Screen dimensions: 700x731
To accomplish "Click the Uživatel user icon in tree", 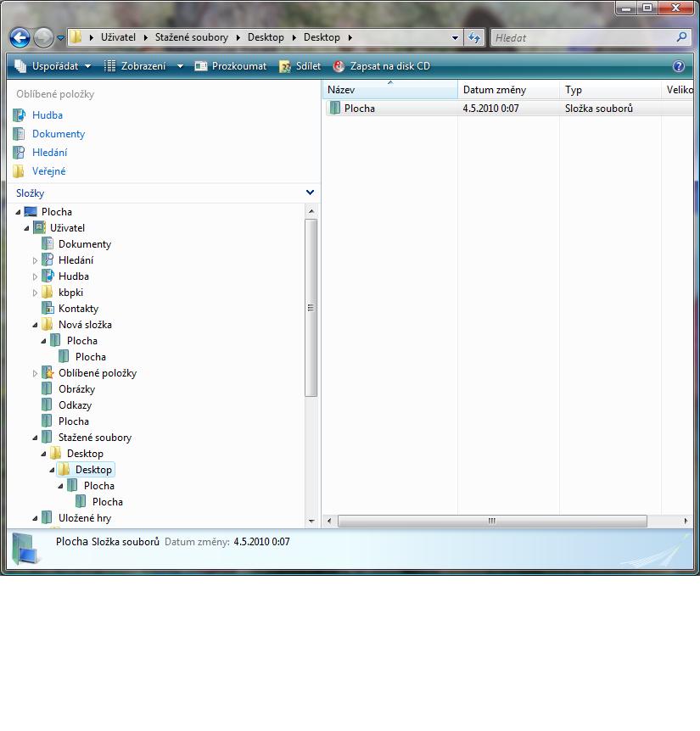I will (x=39, y=228).
